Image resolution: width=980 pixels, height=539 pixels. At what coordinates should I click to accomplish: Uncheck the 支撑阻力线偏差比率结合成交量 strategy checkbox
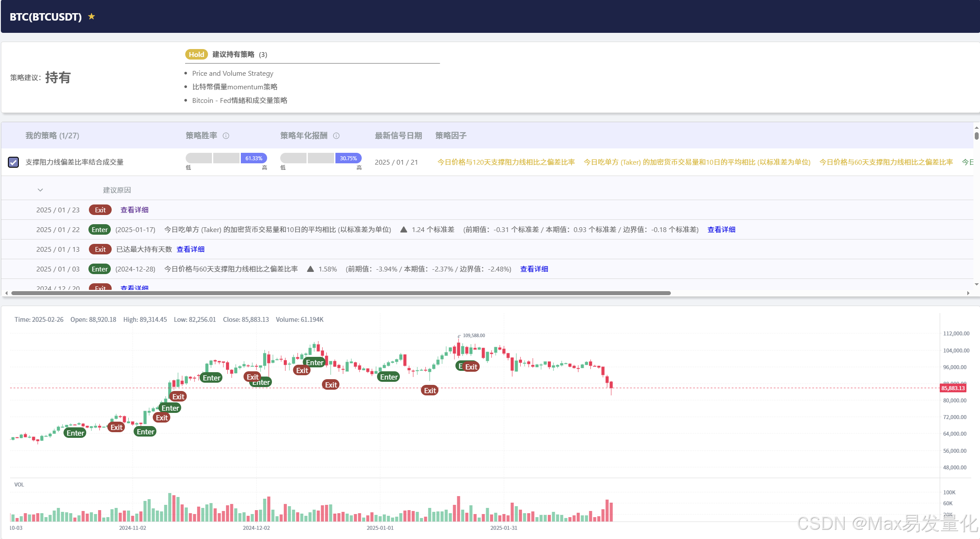point(14,162)
